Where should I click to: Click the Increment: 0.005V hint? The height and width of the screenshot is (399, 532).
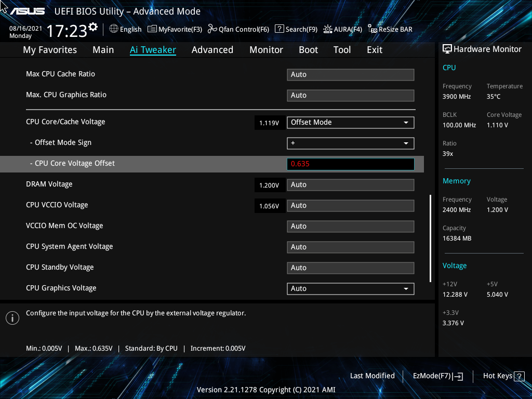click(x=218, y=349)
